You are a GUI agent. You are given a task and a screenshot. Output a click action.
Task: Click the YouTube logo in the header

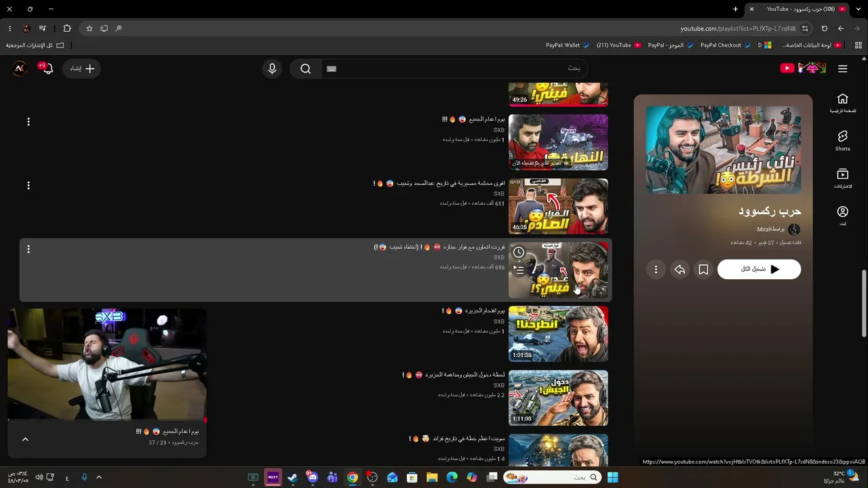point(803,68)
